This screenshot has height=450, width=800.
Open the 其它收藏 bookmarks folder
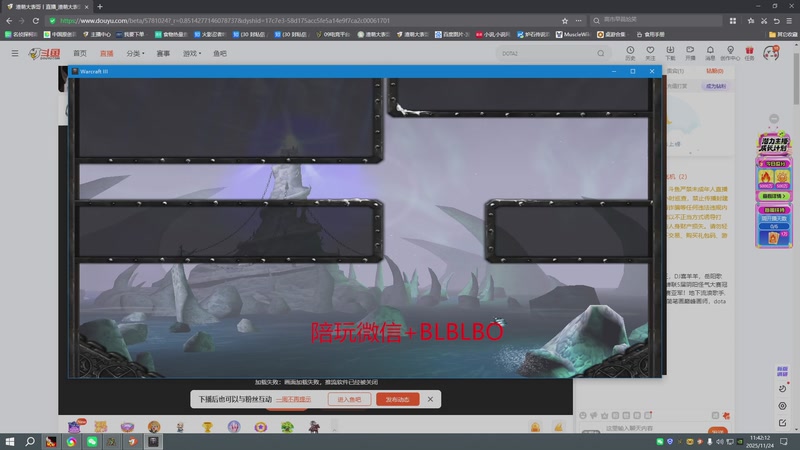[783, 34]
